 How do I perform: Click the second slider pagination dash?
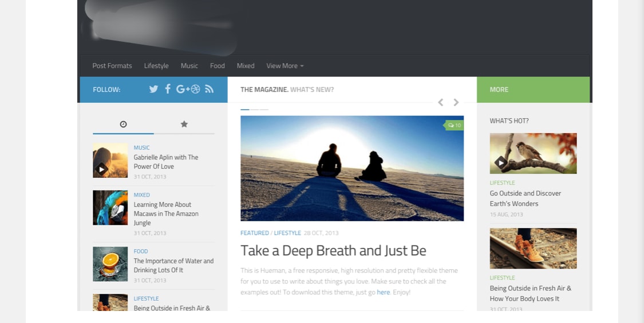coord(254,110)
